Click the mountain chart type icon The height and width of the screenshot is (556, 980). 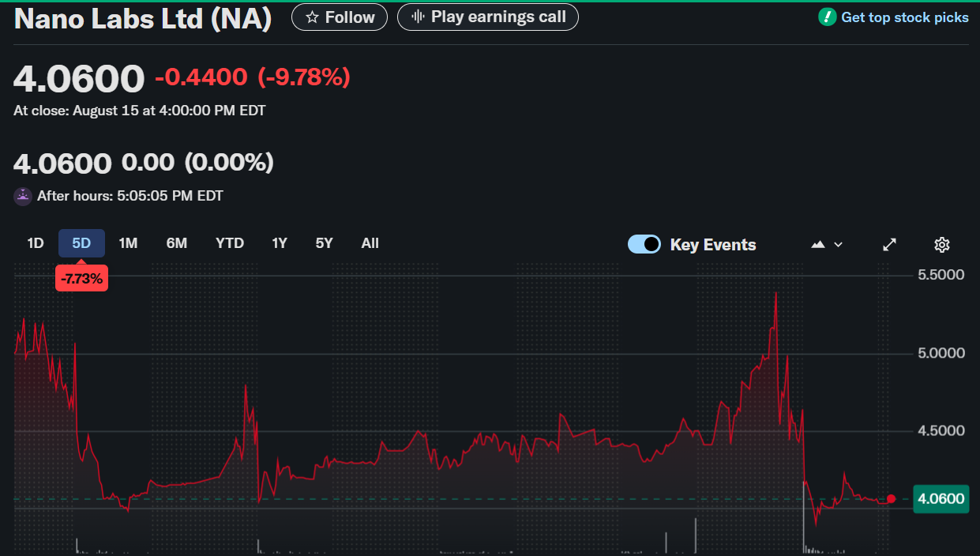pos(818,245)
